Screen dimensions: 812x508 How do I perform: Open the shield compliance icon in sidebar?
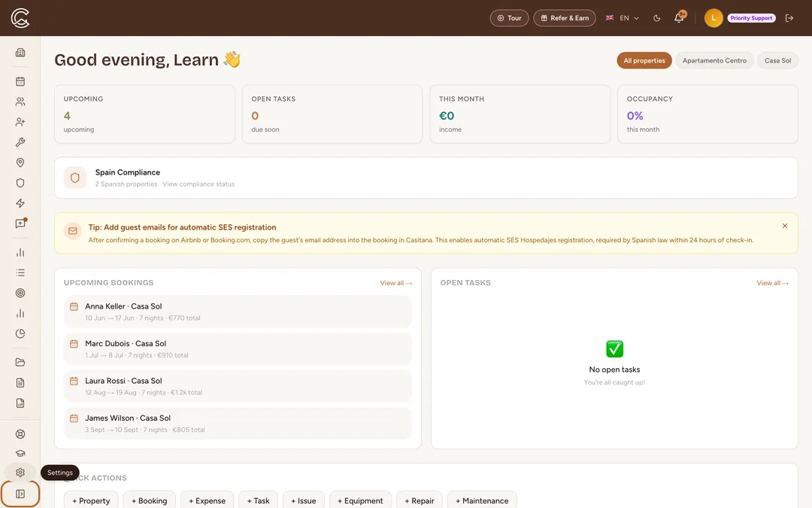coord(20,183)
